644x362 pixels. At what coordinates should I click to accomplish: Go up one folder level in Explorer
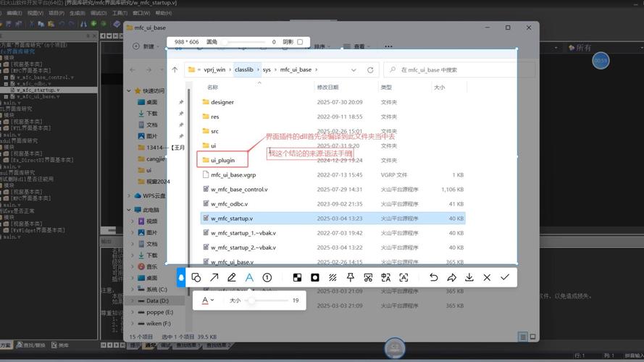coord(175,70)
